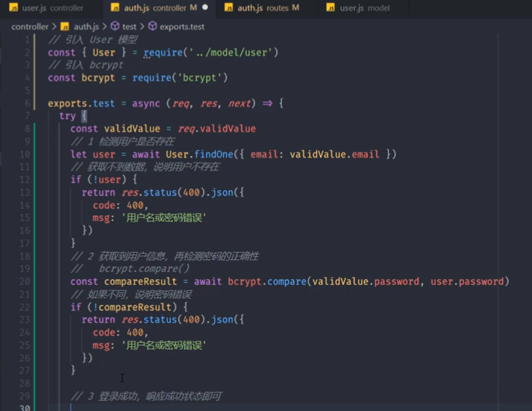Click the 'bcrypt' string in require call
The image size is (532, 411).
click(x=199, y=78)
